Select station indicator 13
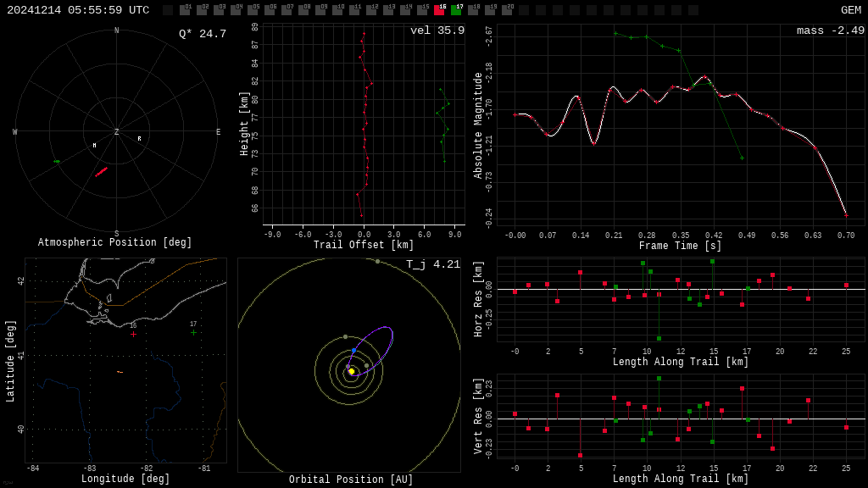This screenshot has height=488, width=868. pos(388,9)
